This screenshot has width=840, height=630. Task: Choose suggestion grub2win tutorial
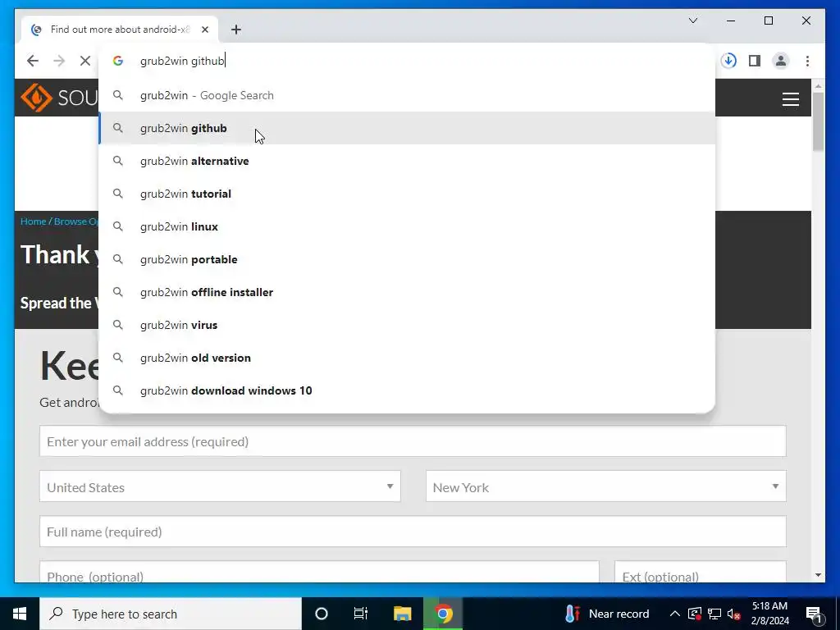[407, 194]
